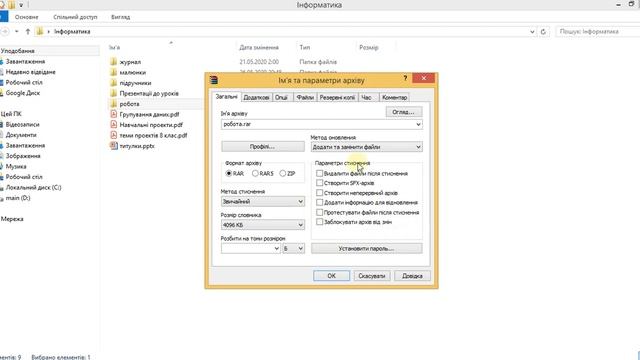Switch to the Файли tab
This screenshot has height=360, width=640.
point(305,98)
